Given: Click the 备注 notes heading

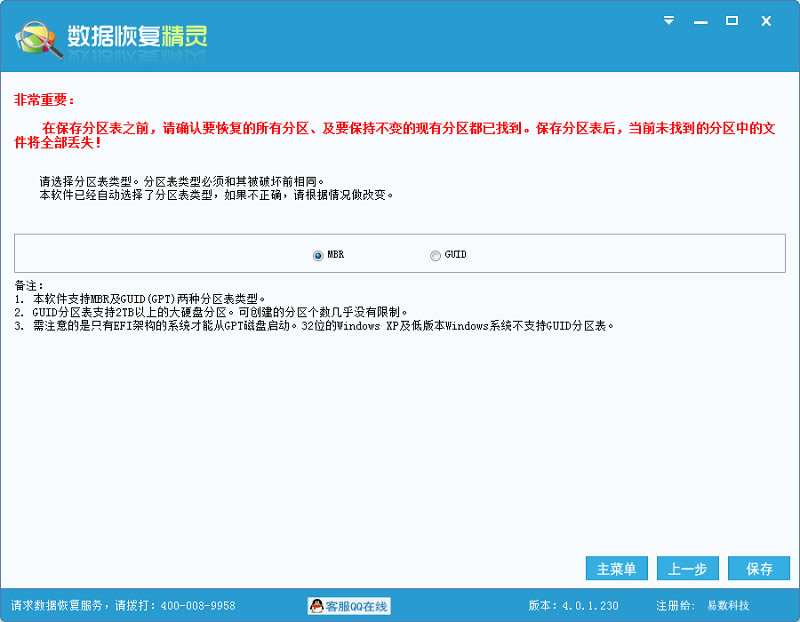Looking at the screenshot, I should pyautogui.click(x=29, y=285).
